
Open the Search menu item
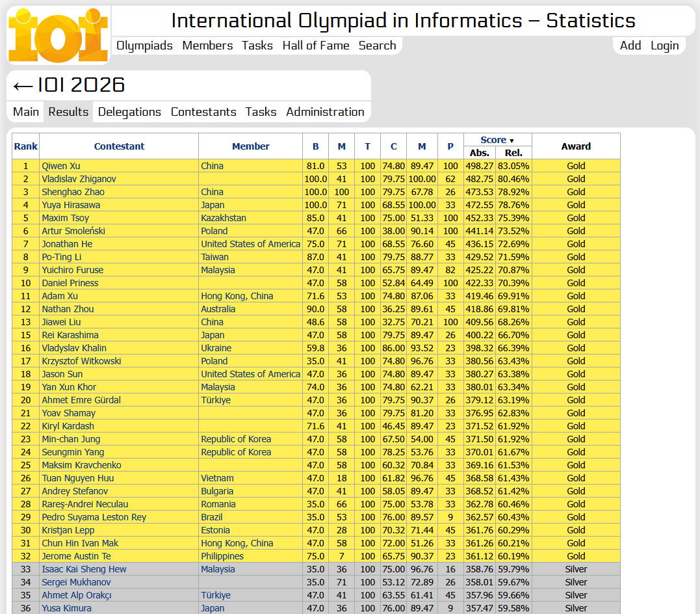[x=377, y=46]
